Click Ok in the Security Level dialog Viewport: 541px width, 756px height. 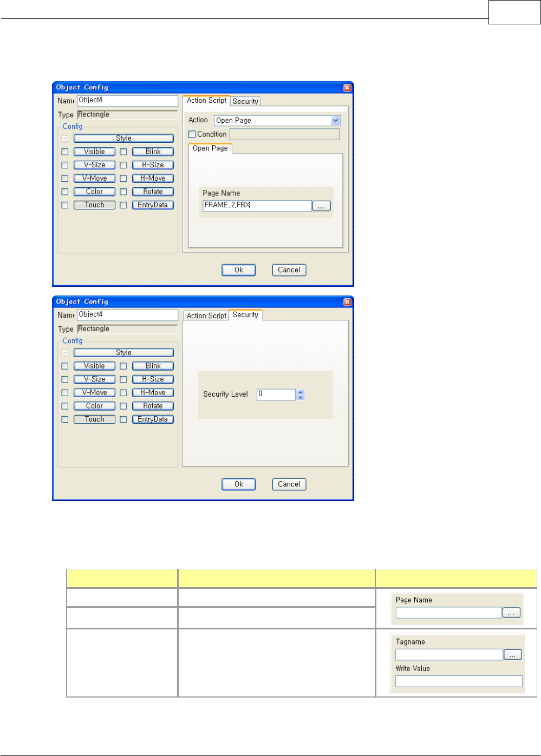click(239, 484)
